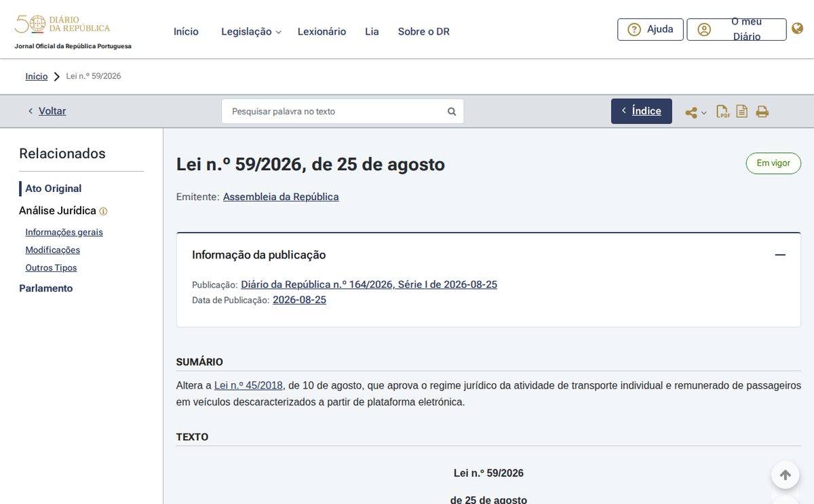Follow the Assembleia da República link
814x504 pixels.
tap(281, 197)
